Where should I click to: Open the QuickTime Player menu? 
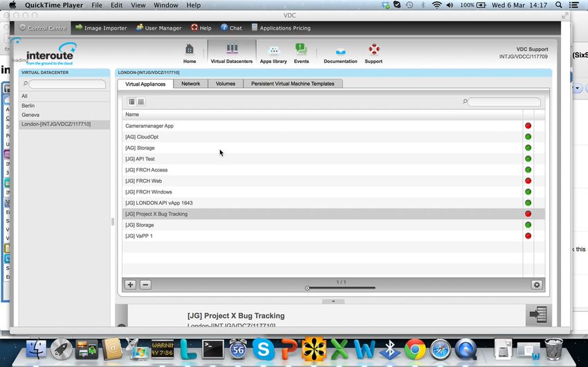click(x=54, y=6)
